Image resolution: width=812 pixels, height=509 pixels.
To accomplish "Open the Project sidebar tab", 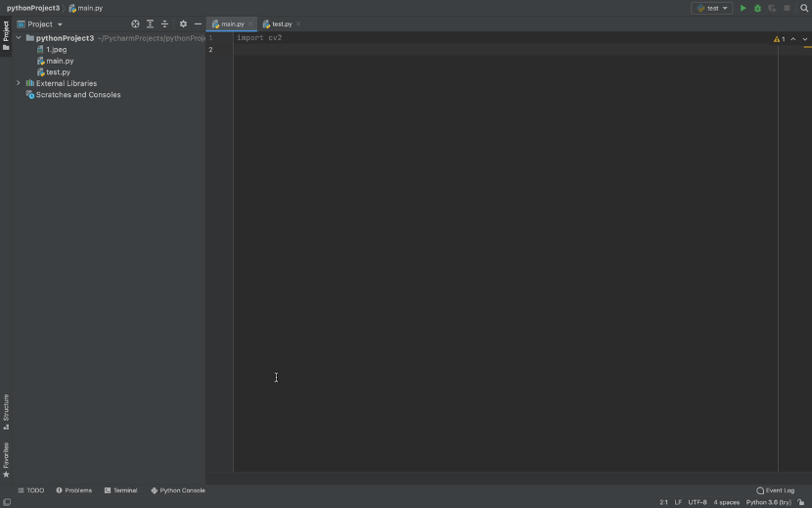I will pos(6,35).
